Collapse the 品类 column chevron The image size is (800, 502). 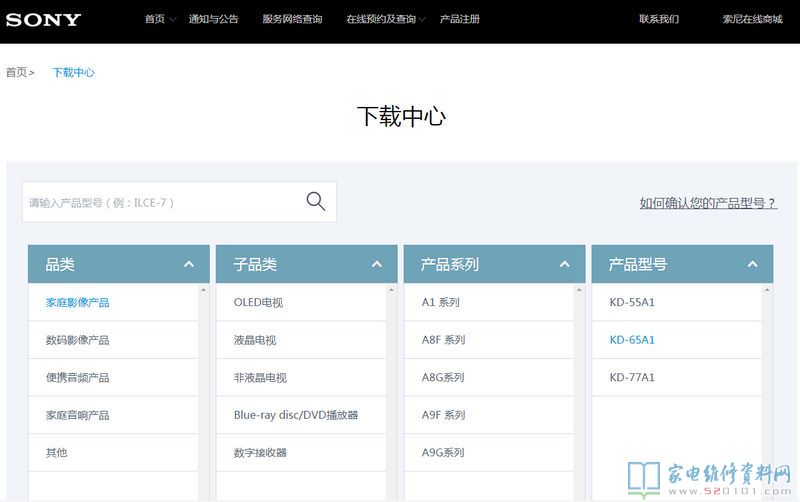[x=189, y=265]
